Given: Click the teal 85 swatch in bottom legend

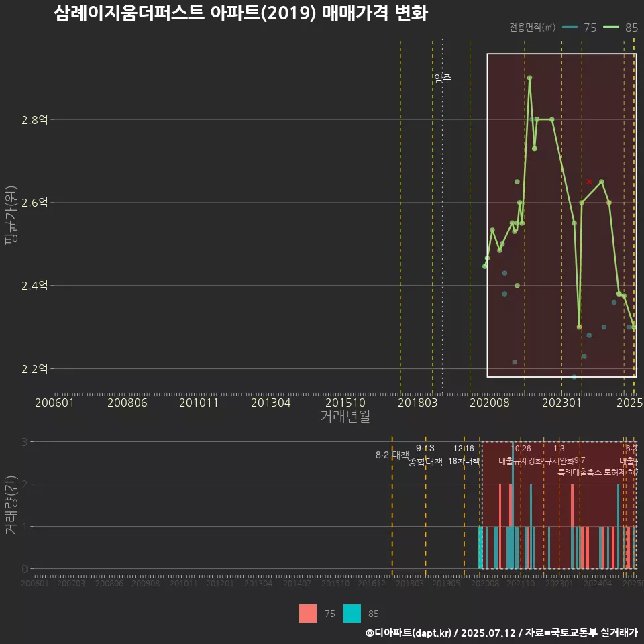Looking at the screenshot, I should tap(352, 614).
